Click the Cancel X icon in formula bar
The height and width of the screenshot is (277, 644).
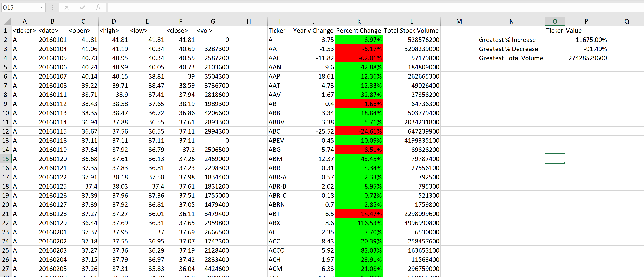66,7
